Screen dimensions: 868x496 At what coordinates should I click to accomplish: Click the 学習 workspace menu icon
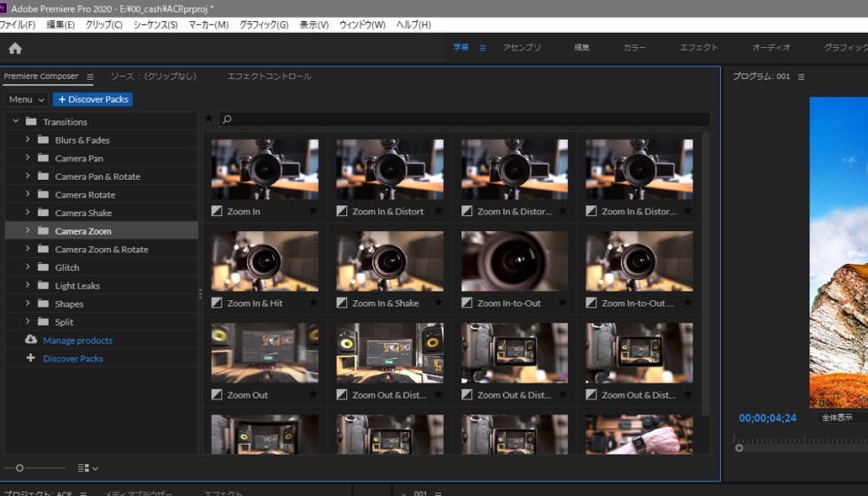(x=483, y=48)
